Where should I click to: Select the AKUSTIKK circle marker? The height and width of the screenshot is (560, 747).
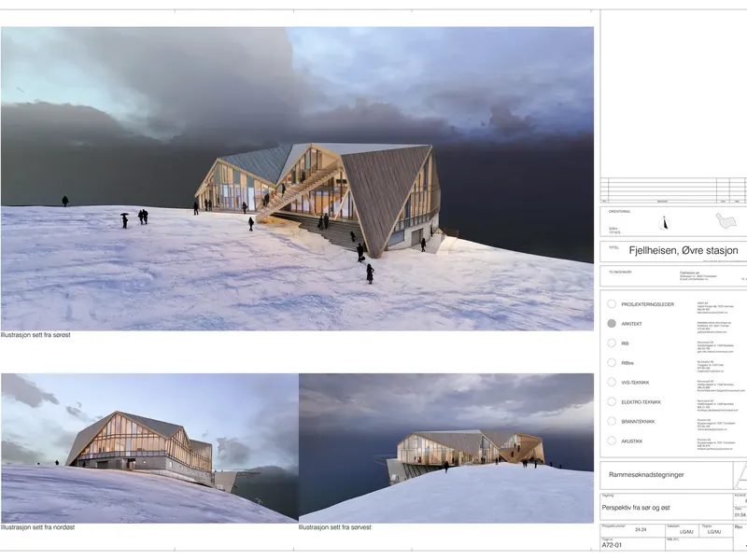[612, 441]
